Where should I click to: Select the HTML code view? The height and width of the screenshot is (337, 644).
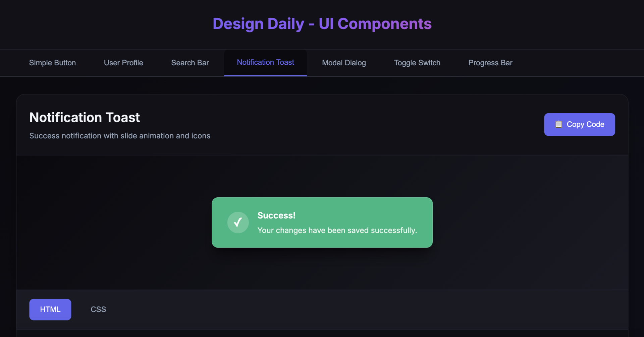(50, 309)
